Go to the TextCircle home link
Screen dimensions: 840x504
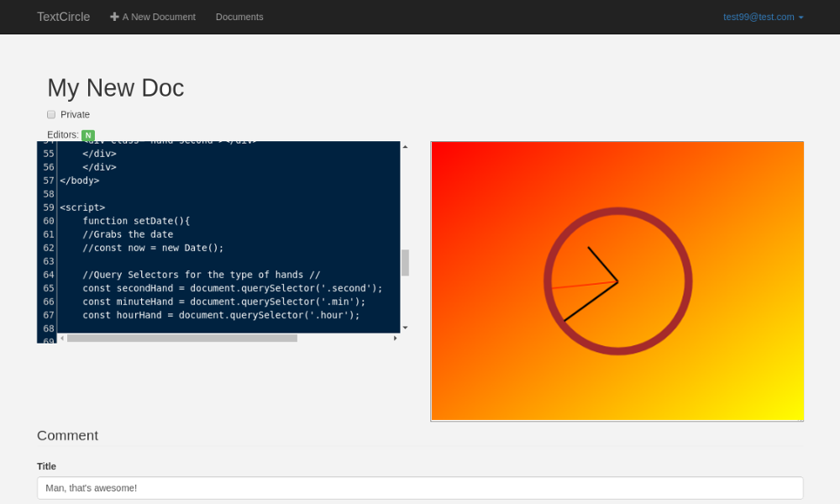(x=63, y=17)
